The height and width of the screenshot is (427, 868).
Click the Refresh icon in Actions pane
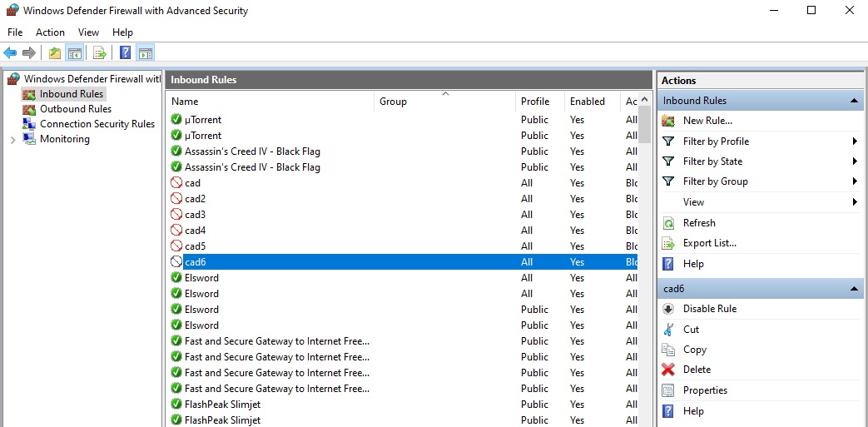(x=669, y=223)
